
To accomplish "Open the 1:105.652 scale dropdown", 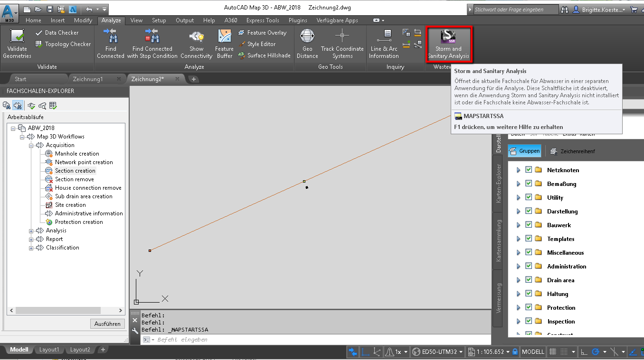I will click(x=507, y=352).
